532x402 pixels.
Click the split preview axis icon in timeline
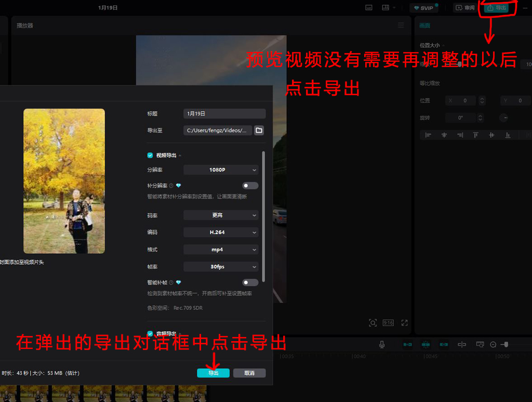(461, 344)
